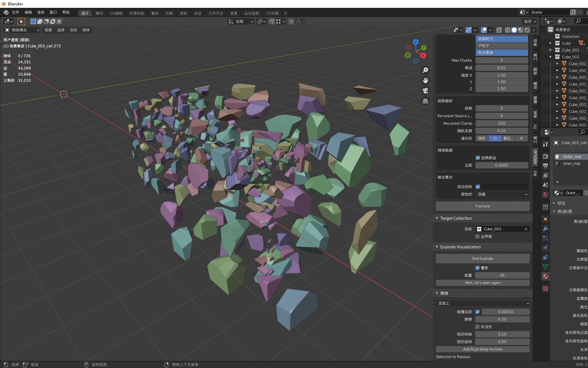Open the 渲染 menu
Image resolution: width=588 pixels, height=368 pixels.
coord(40,12)
